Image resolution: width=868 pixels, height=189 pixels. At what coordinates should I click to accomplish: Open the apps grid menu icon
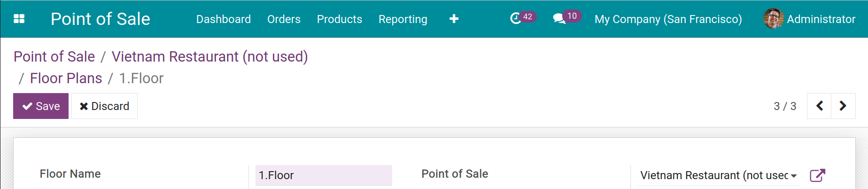(x=19, y=19)
